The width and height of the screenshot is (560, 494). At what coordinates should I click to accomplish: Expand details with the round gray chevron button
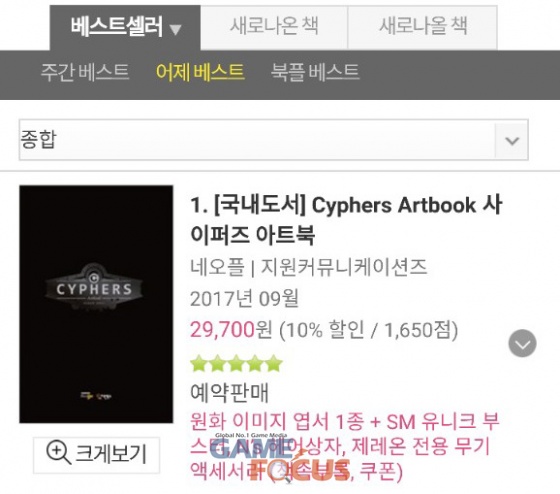click(x=522, y=343)
